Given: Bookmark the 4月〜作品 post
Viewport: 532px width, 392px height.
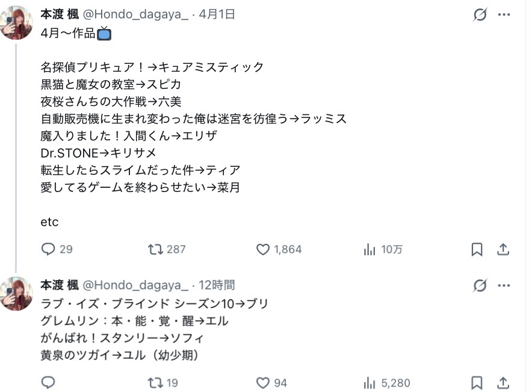Looking at the screenshot, I should (477, 249).
